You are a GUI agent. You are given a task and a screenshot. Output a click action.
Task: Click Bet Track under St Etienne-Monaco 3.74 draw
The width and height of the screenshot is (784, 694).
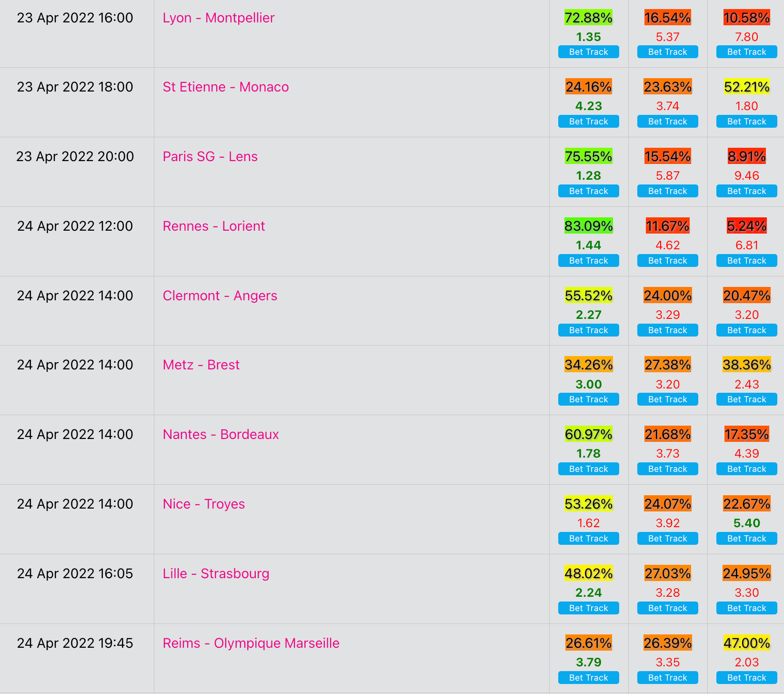coord(668,122)
